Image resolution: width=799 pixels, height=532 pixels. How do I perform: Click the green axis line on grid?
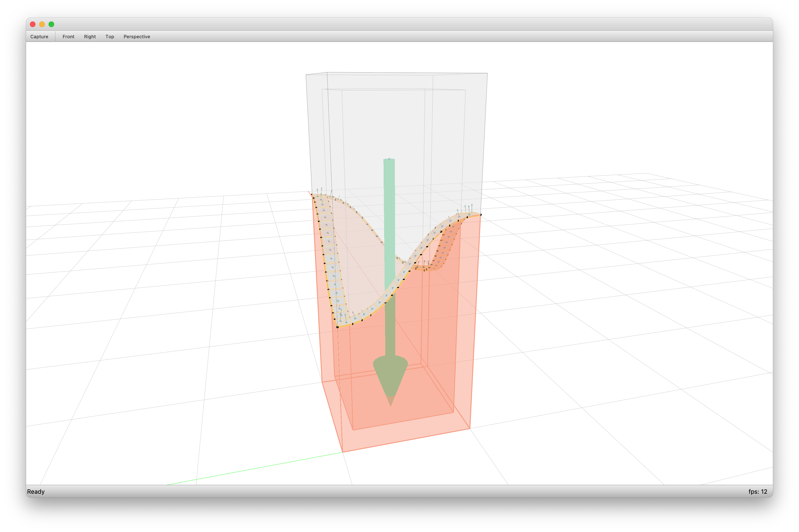(x=254, y=469)
